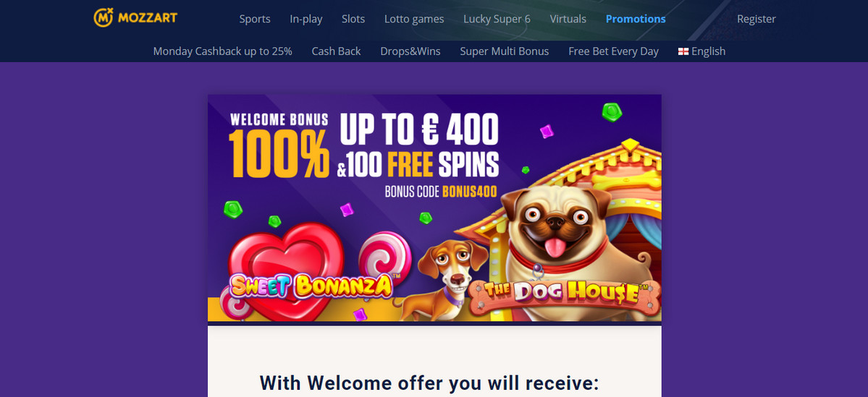Open Drops&Wins promotion
The image size is (868, 397).
(x=410, y=51)
